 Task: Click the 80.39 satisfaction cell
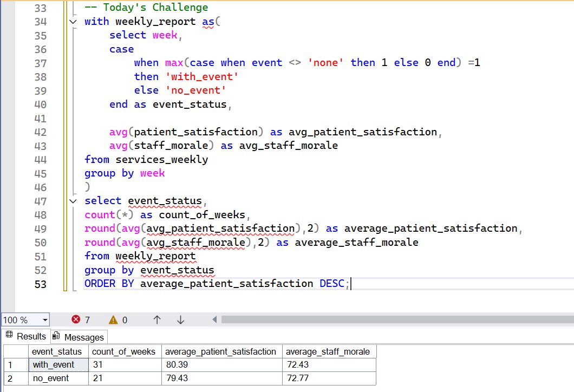point(222,364)
